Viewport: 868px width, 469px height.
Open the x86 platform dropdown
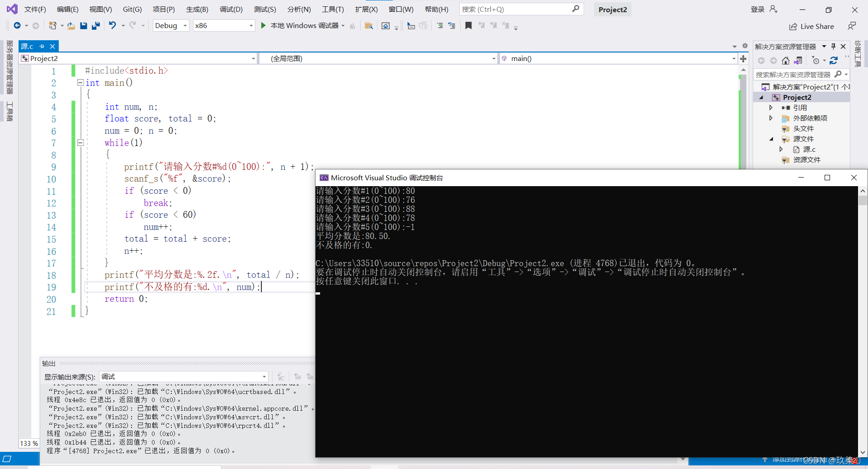pyautogui.click(x=224, y=26)
